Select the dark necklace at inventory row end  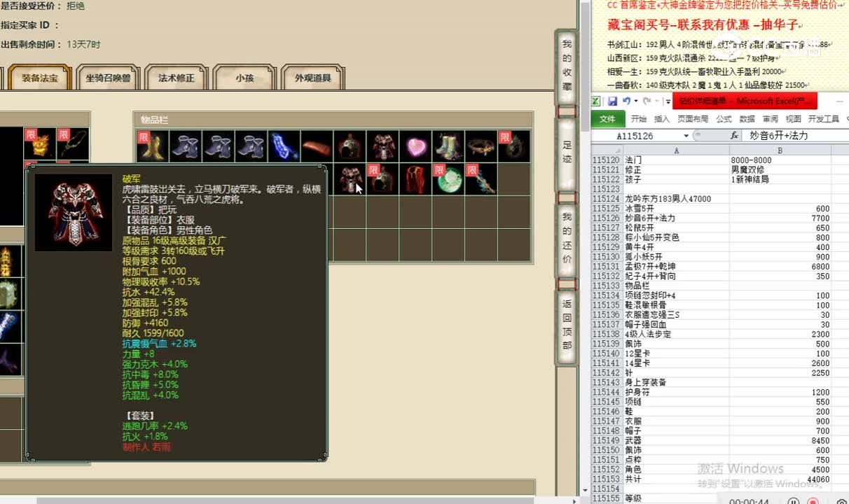(x=513, y=146)
